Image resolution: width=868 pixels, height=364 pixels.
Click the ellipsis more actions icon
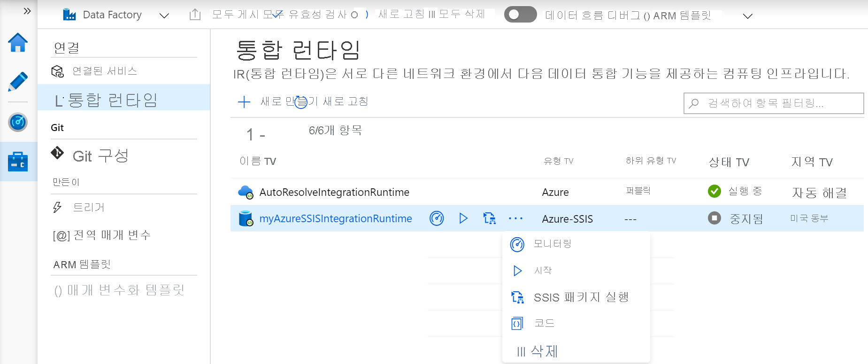click(515, 218)
